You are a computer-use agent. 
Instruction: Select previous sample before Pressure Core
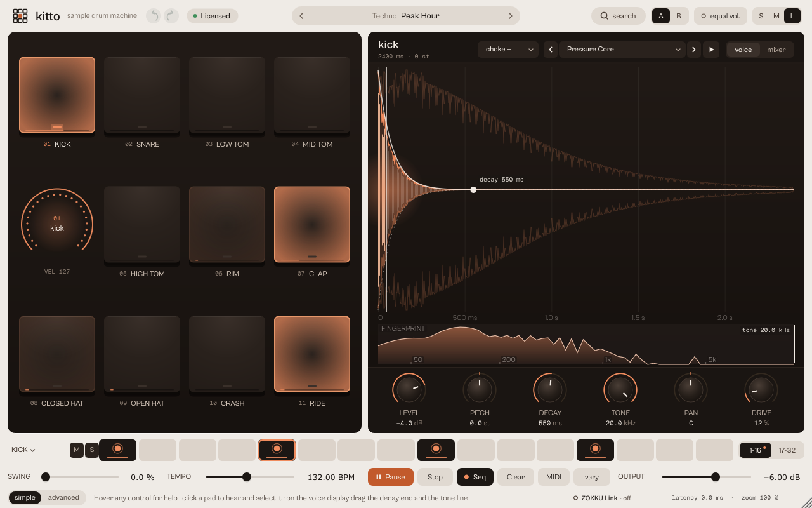coord(551,50)
